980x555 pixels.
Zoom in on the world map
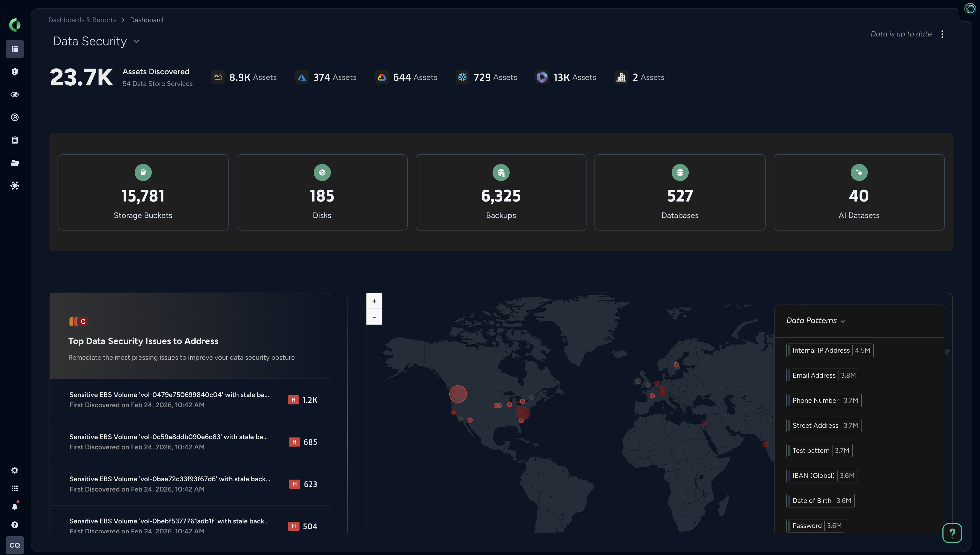[x=374, y=301]
